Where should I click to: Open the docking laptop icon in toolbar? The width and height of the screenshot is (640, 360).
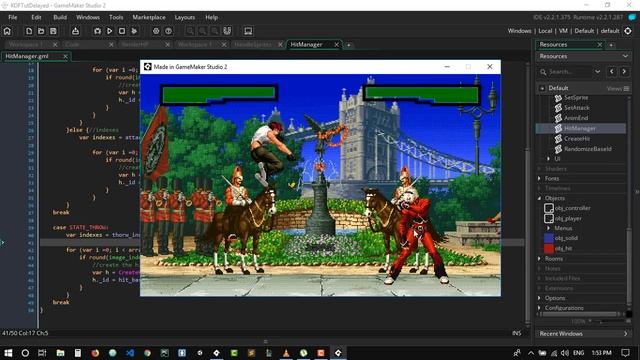pyautogui.click(x=248, y=31)
